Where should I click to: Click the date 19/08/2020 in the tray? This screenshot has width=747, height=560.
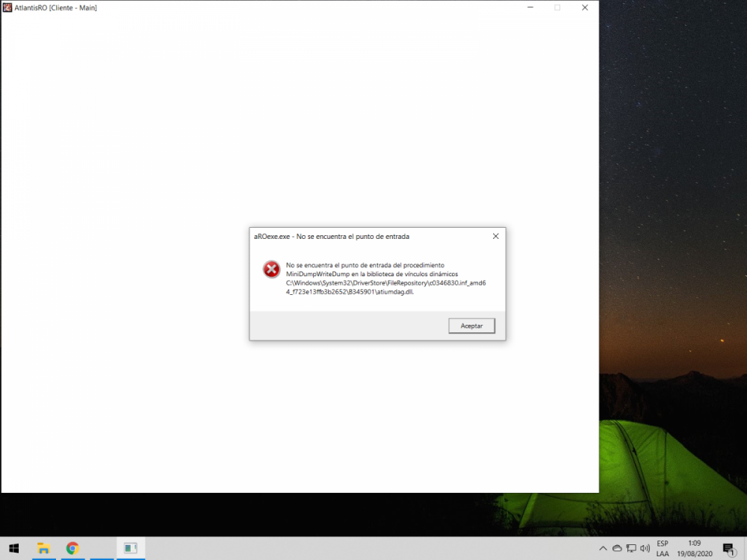tap(694, 553)
